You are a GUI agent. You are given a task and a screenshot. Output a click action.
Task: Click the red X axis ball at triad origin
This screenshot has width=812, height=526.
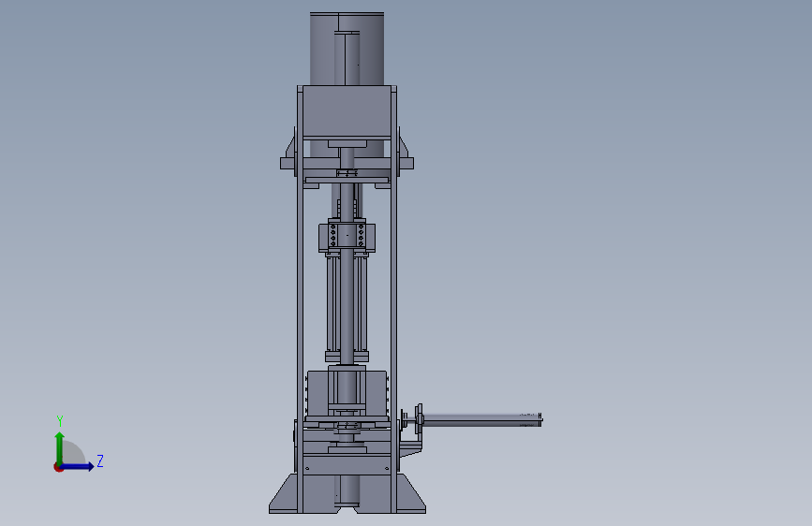point(58,467)
